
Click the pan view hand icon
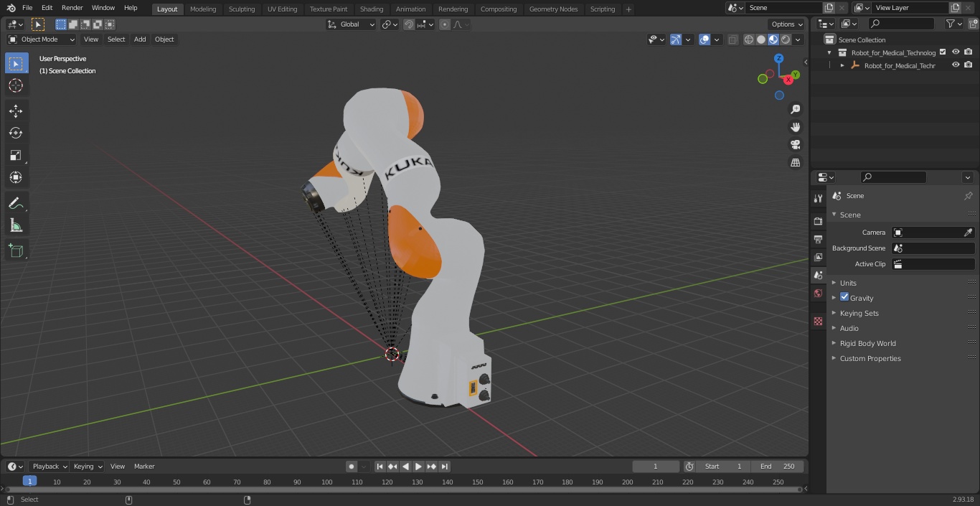(x=795, y=127)
